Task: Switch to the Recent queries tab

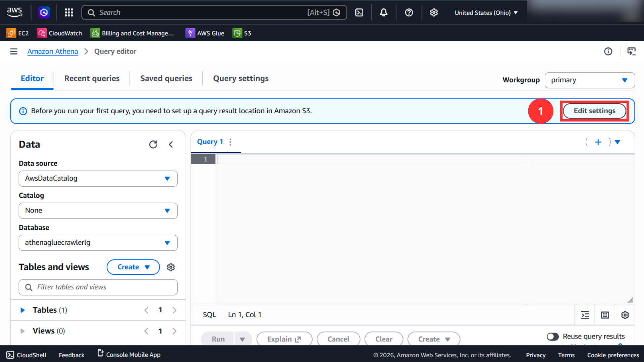Action: [92, 78]
